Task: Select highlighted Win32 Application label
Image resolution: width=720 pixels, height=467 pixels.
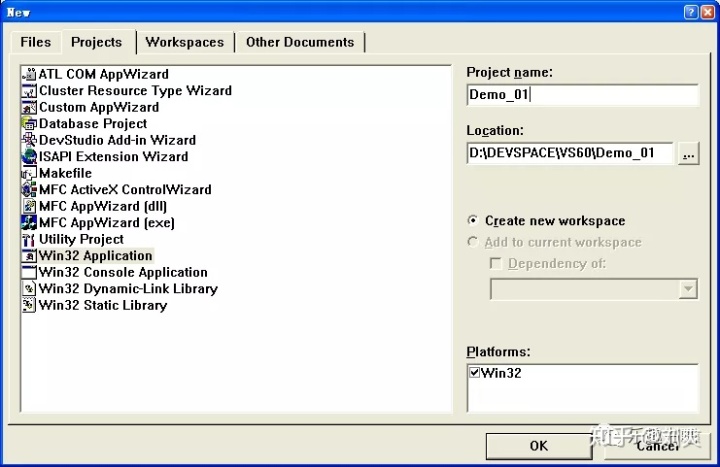Action: coord(96,256)
